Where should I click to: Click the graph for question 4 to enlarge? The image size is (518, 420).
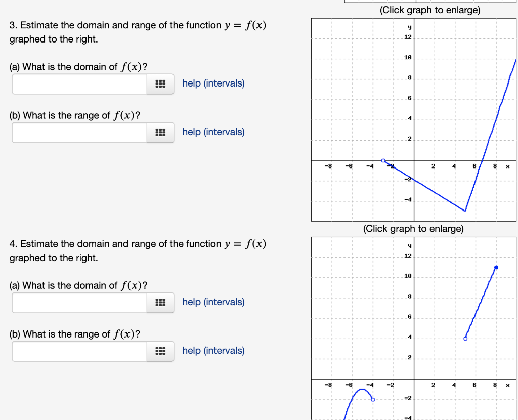[413, 329]
